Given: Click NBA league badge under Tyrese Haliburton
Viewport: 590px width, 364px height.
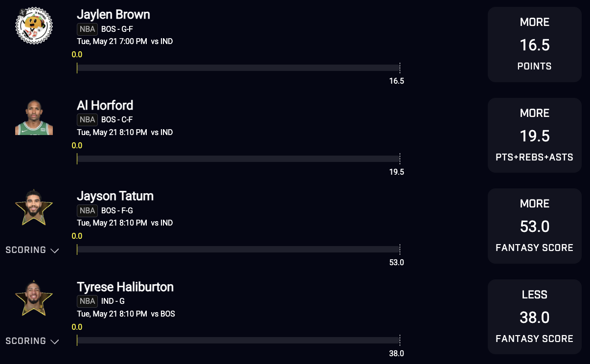Looking at the screenshot, I should coord(87,301).
